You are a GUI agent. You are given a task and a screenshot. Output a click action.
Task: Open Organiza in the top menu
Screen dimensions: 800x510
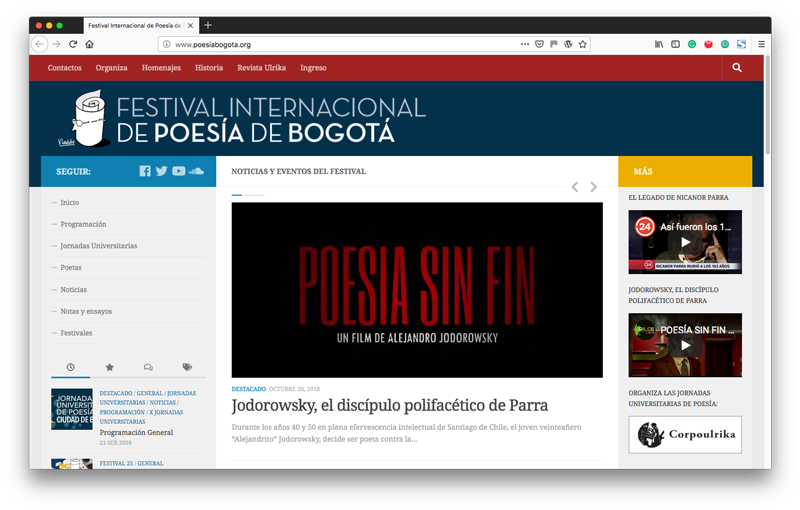click(111, 68)
